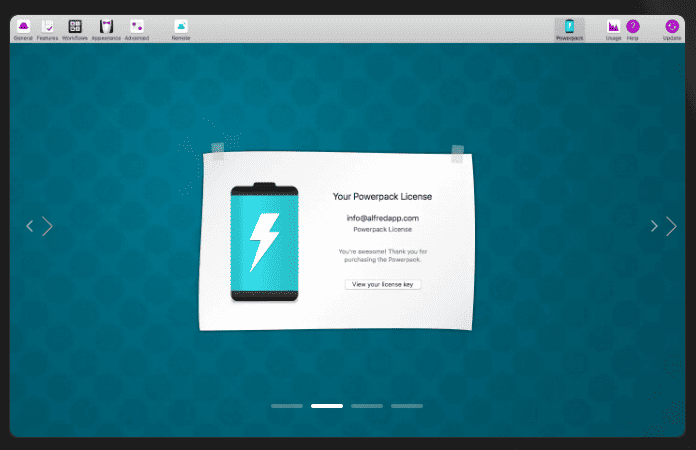Select the Powerpack toolbar icon
This screenshot has width=696, height=450.
569,30
